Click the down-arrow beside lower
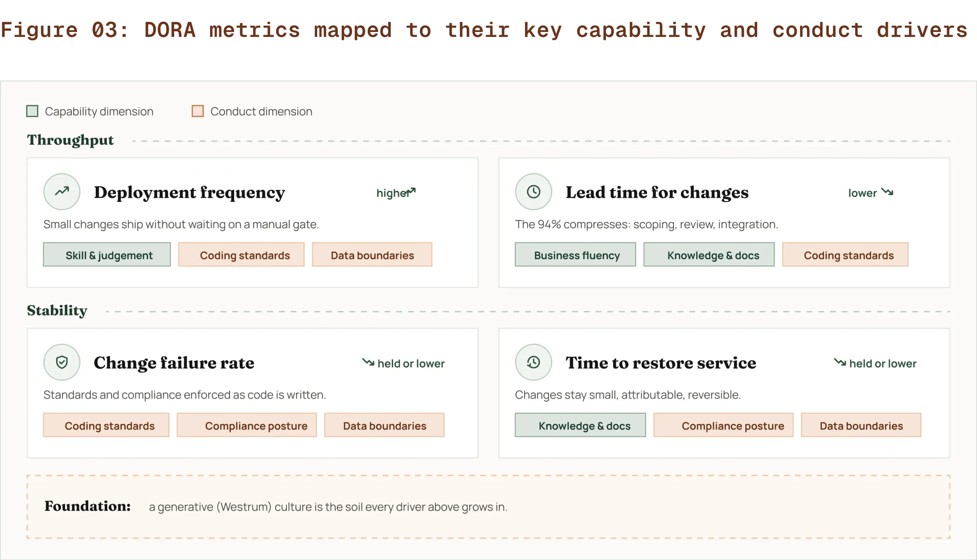 (887, 191)
